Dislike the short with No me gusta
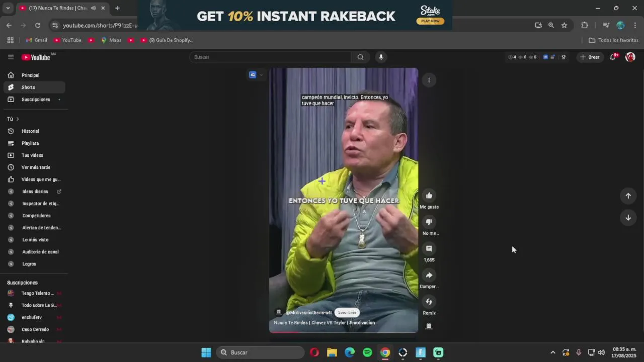The image size is (644, 362). tap(429, 222)
